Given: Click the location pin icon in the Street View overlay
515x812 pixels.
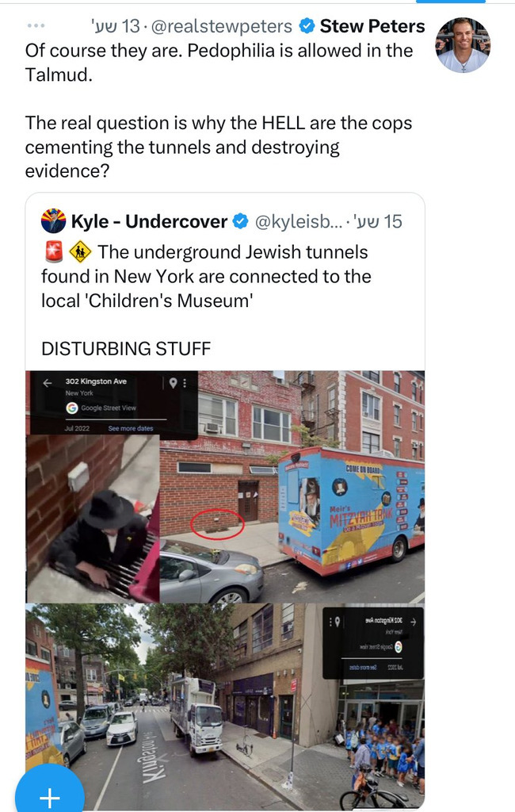Looking at the screenshot, I should tap(174, 383).
